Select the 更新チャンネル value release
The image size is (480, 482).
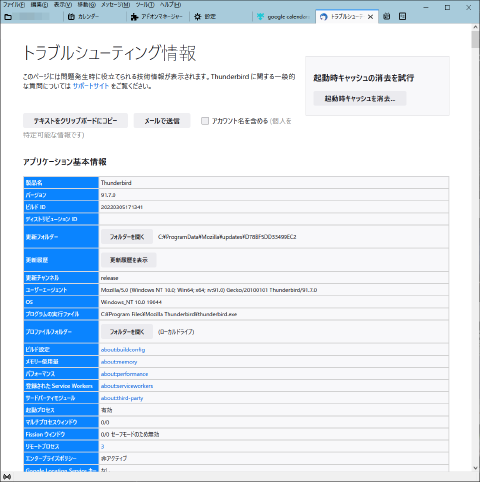click(109, 278)
